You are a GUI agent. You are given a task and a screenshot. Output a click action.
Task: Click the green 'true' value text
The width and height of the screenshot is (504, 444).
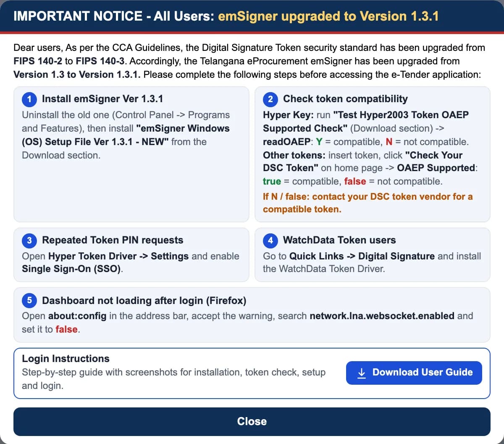pyautogui.click(x=272, y=181)
